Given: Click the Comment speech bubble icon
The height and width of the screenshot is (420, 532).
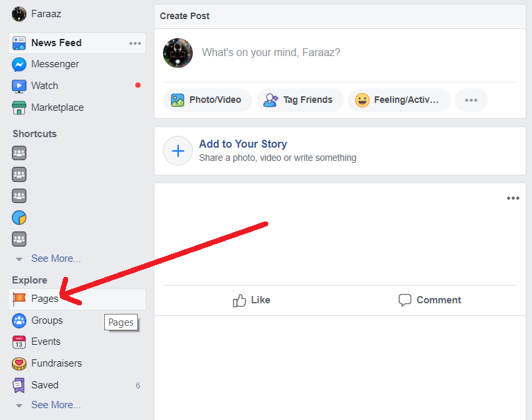Looking at the screenshot, I should pos(405,301).
